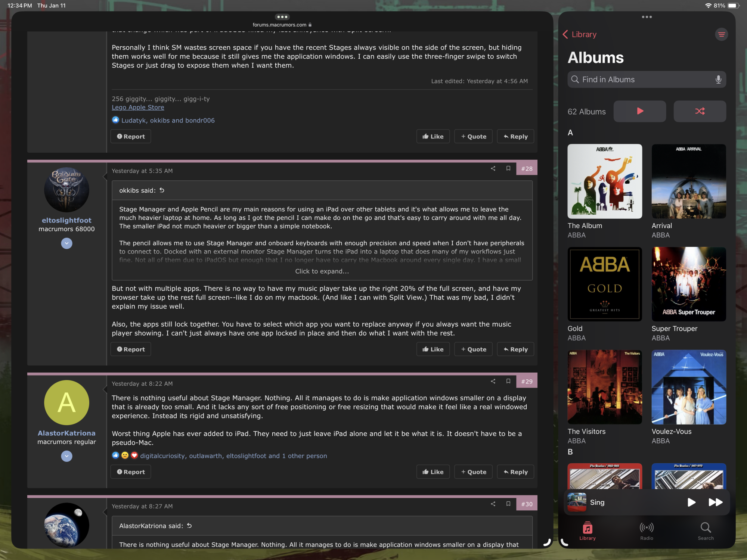The height and width of the screenshot is (560, 747).
Task: Open the Lego Apple Store link
Action: [x=138, y=108]
